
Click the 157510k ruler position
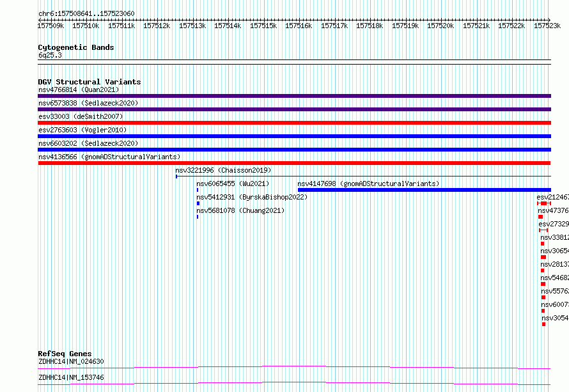86,26
